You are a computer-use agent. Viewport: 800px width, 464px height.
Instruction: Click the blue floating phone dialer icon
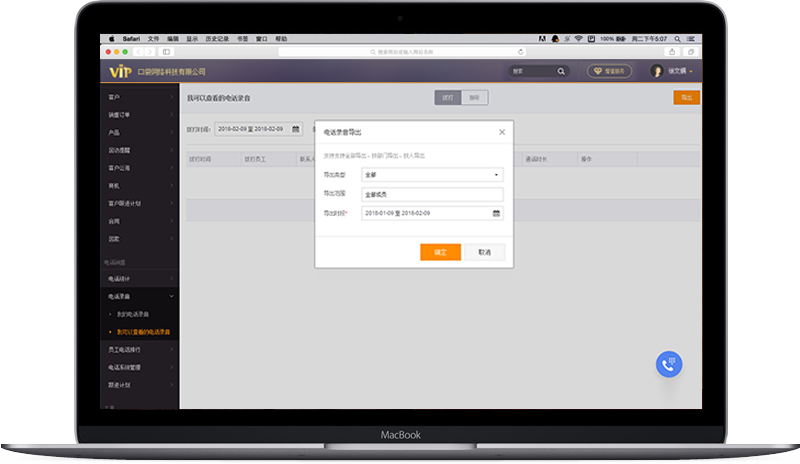click(668, 365)
